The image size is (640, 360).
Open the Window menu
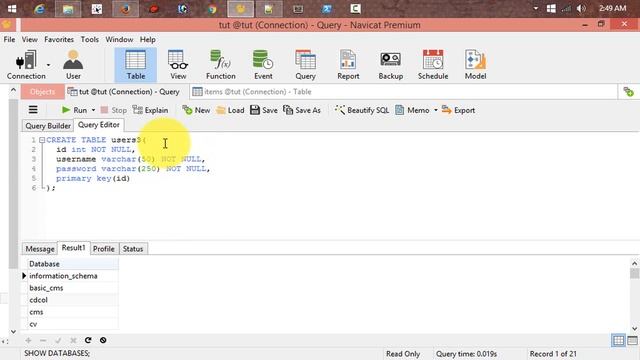(119, 40)
